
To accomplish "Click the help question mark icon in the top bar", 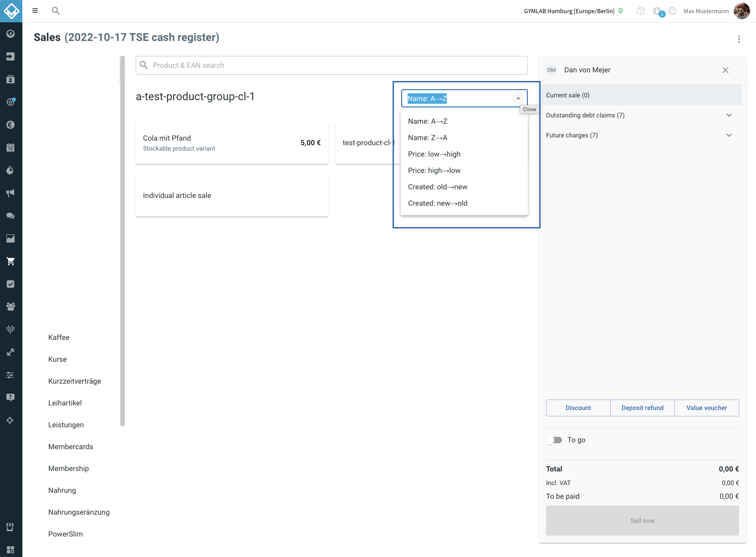I will click(641, 11).
